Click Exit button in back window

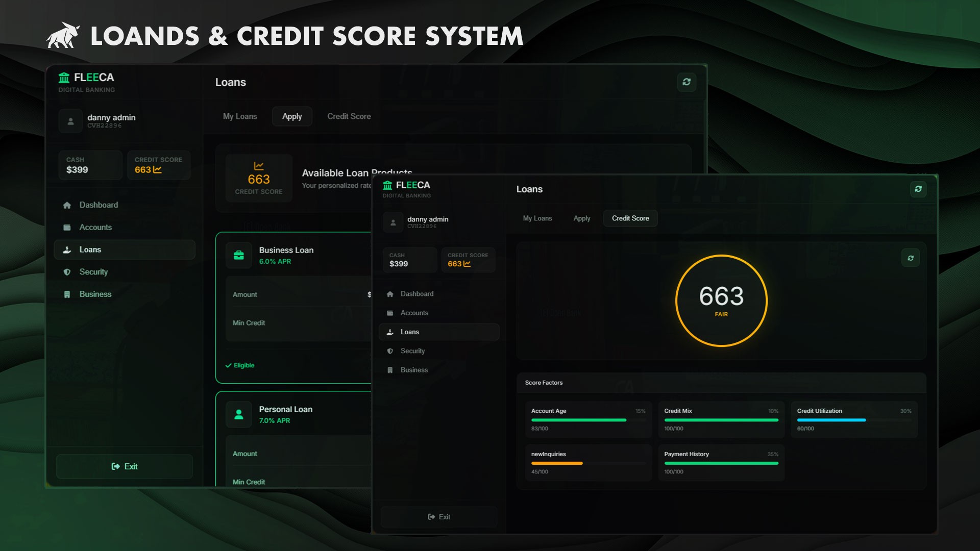pos(125,466)
